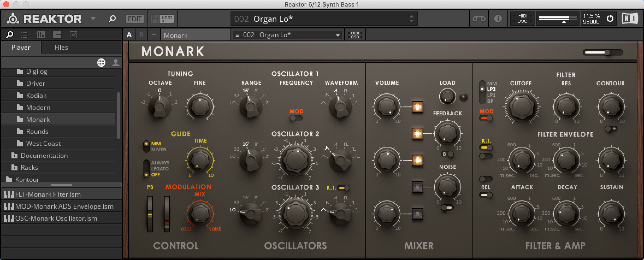Toggle the Glide MM/SILVER switch
This screenshot has width=644, height=260.
point(146,146)
